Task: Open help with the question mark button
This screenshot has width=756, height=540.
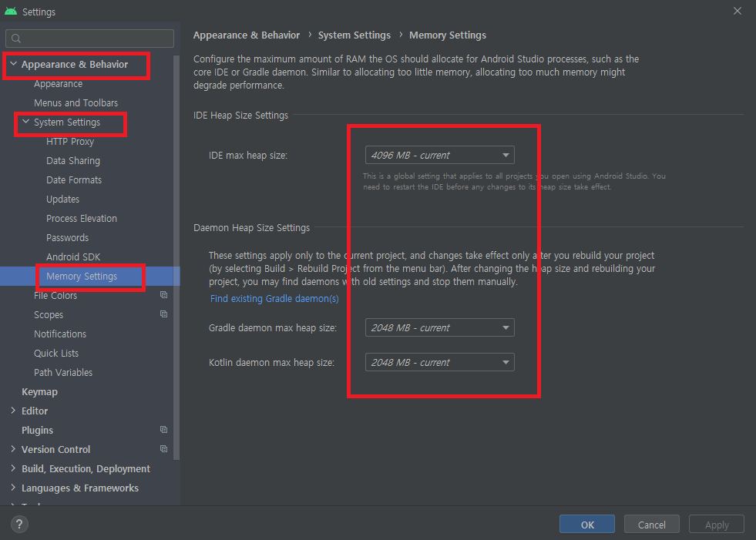Action: 19,524
